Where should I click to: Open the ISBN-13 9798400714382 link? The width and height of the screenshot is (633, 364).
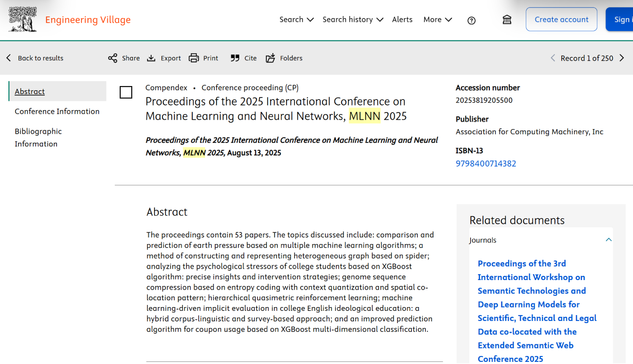tap(486, 164)
